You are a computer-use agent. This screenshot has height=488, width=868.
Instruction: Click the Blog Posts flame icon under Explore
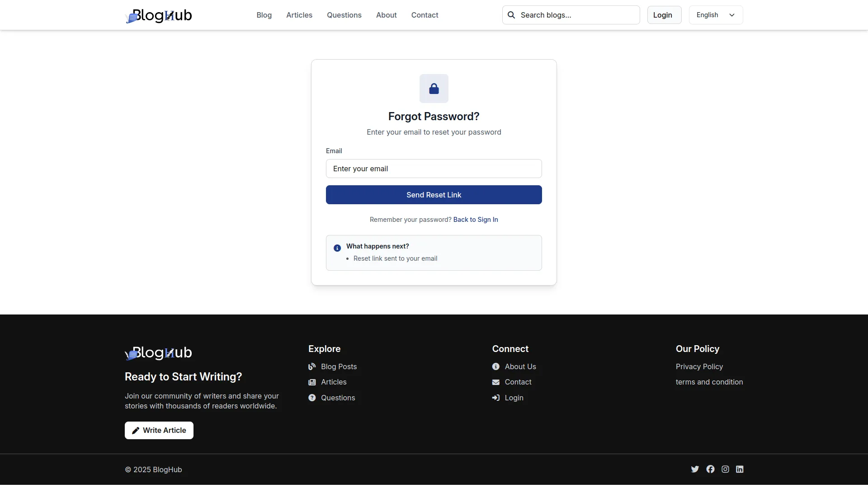point(311,366)
